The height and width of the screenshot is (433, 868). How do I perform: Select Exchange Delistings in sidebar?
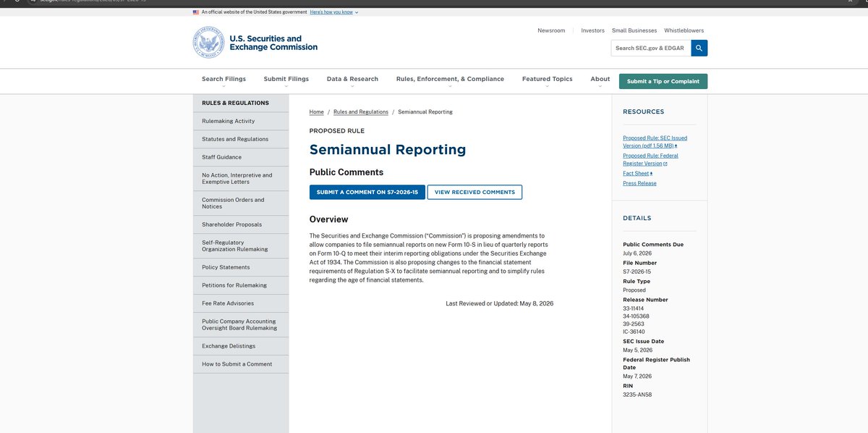(241, 346)
